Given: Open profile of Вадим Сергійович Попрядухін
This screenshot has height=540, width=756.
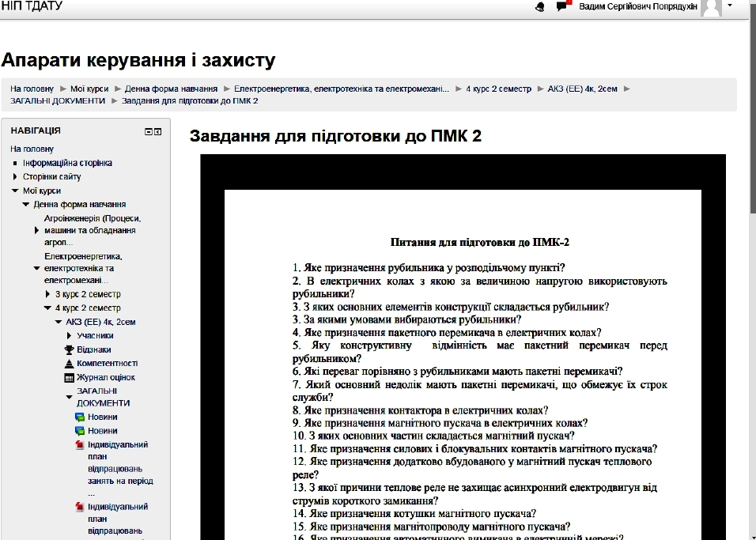Looking at the screenshot, I should click(638, 6).
